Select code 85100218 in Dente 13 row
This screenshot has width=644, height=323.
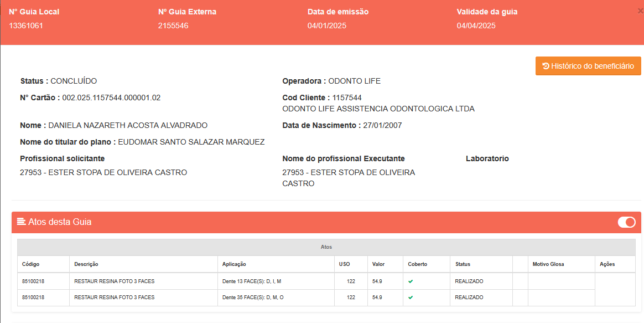point(34,281)
